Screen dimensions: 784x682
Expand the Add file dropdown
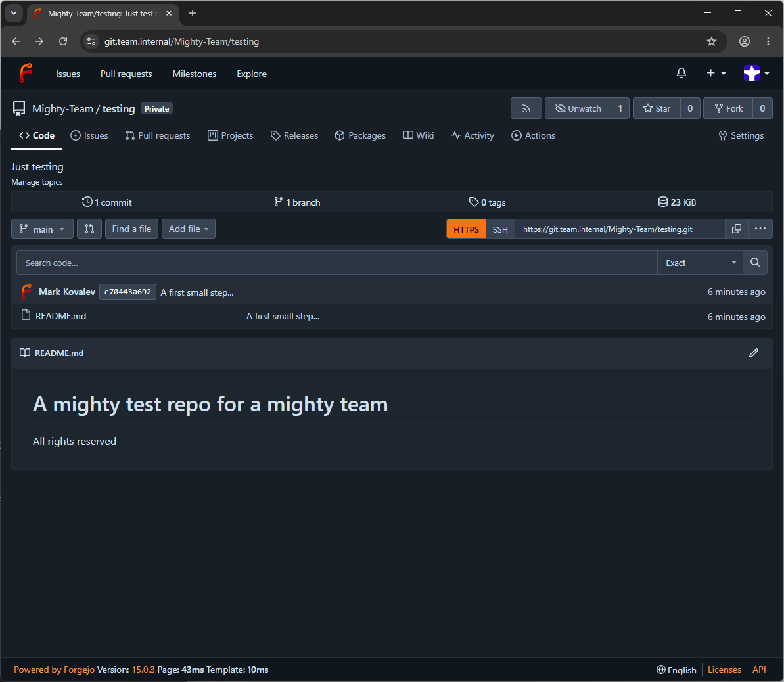(x=189, y=229)
